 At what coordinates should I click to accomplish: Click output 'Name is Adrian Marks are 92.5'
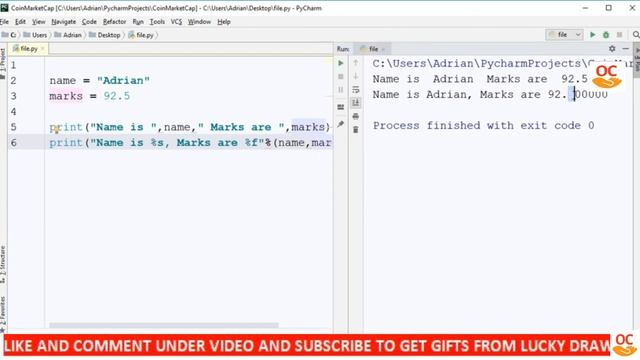pyautogui.click(x=480, y=79)
